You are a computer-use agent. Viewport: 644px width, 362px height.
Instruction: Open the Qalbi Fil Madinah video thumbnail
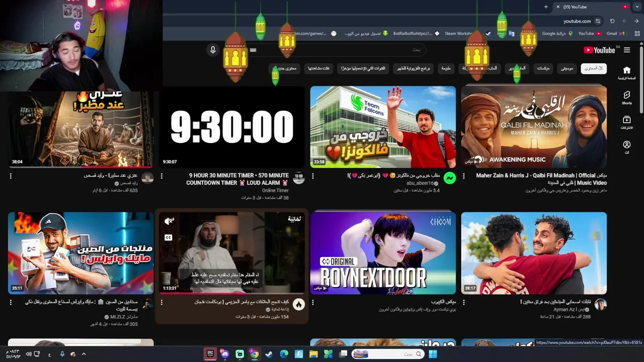coord(534,127)
